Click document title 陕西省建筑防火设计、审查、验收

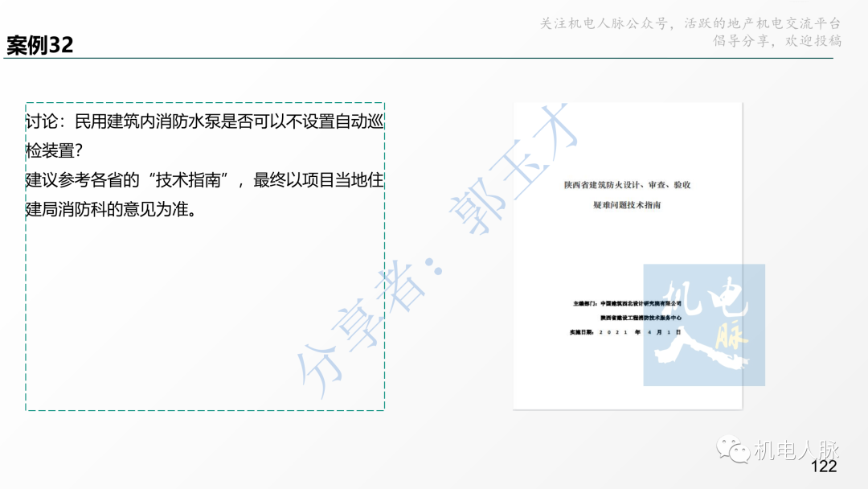click(x=627, y=185)
